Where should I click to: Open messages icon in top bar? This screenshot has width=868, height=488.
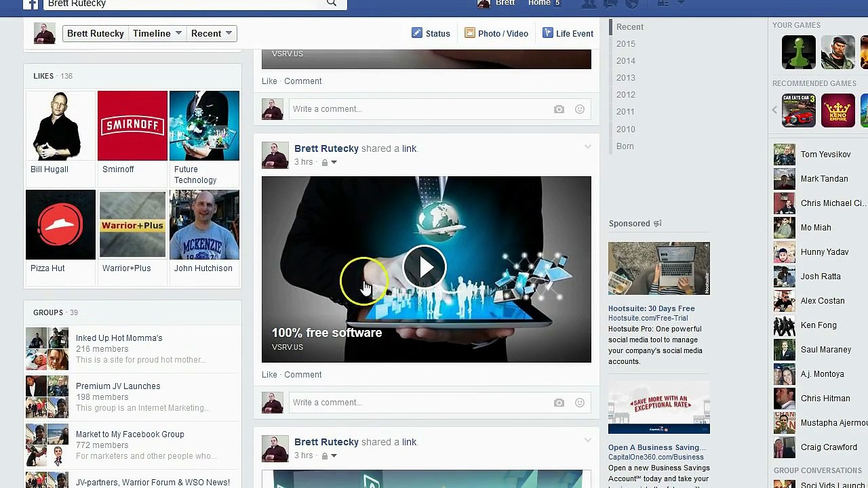tap(610, 3)
